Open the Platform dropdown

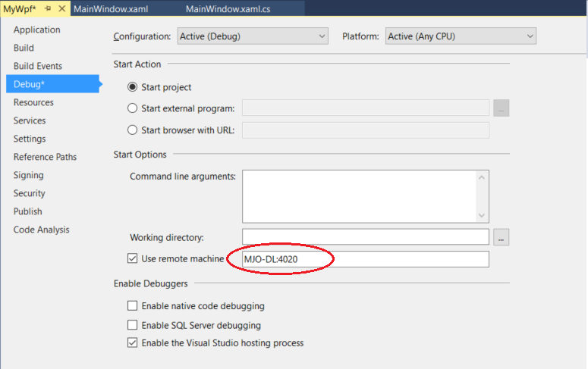tap(461, 36)
